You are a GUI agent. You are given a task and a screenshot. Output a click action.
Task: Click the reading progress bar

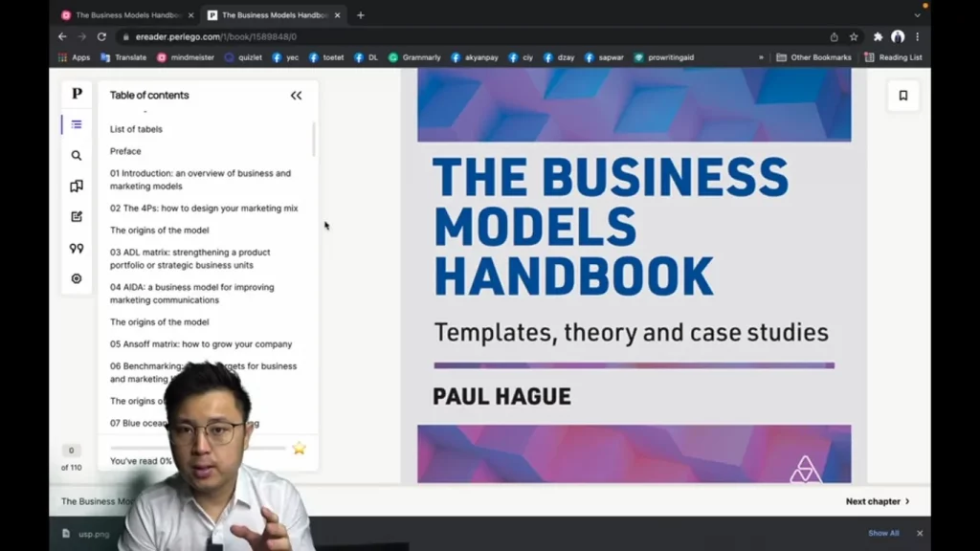click(x=198, y=448)
